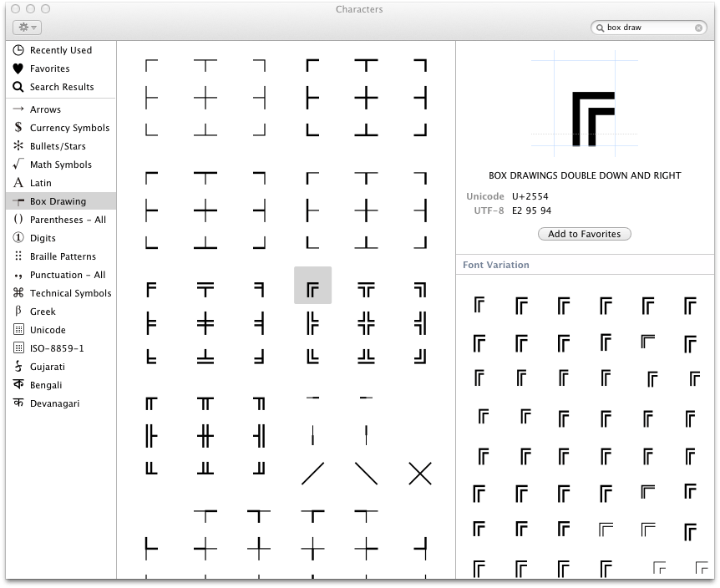Click the 'box draw' search field

point(648,28)
